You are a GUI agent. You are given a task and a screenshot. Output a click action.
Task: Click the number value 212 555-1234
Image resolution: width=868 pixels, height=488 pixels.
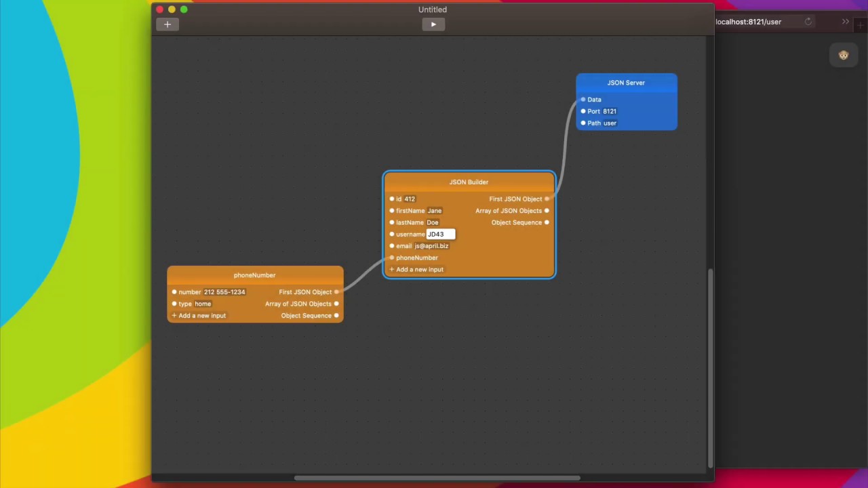224,291
